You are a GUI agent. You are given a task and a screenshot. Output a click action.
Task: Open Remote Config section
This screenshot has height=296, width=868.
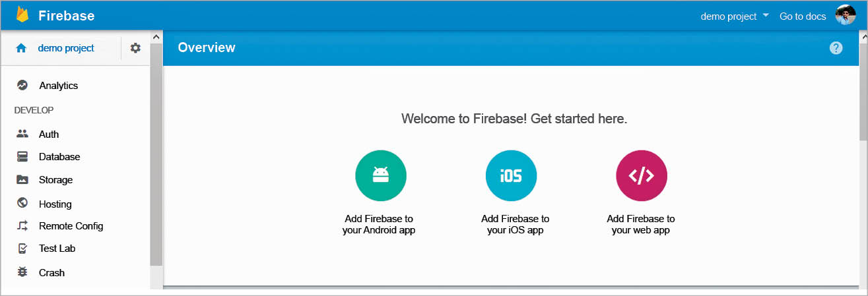click(x=71, y=226)
